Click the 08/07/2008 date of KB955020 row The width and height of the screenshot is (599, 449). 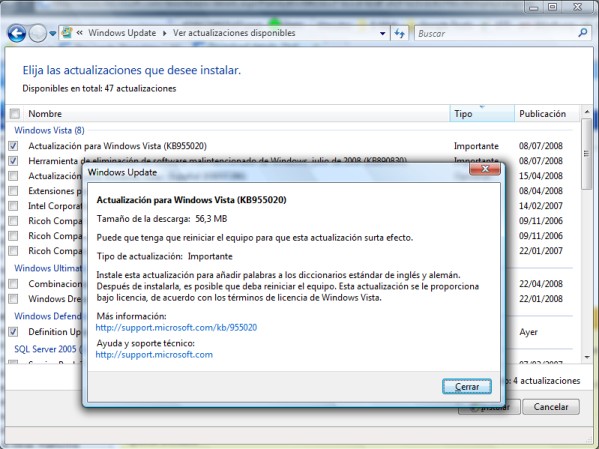pyautogui.click(x=541, y=146)
